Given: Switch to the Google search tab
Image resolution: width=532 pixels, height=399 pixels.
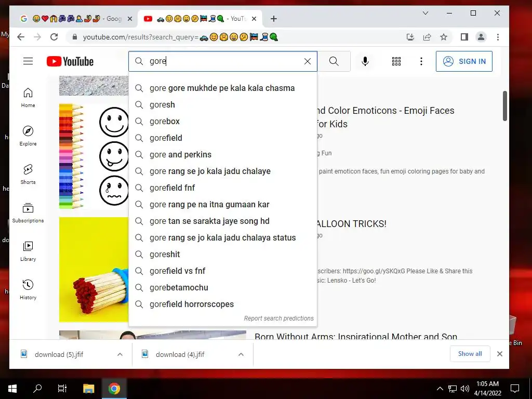Looking at the screenshot, I should click(x=71, y=19).
